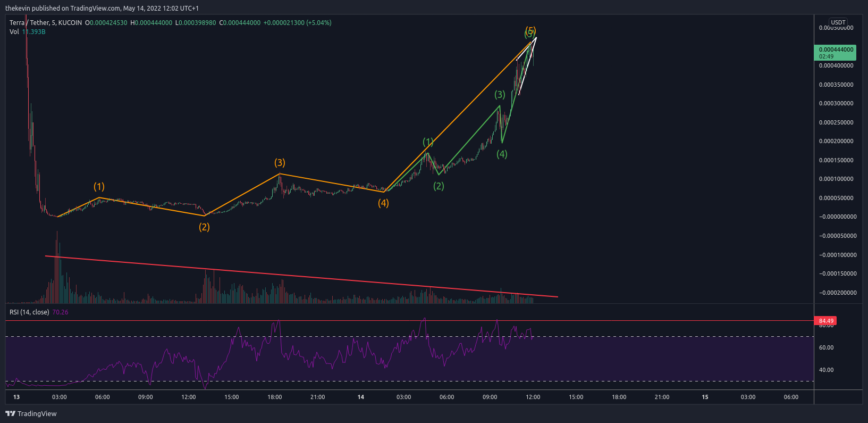
Task: Click orange wave label (4)
Action: coord(383,203)
